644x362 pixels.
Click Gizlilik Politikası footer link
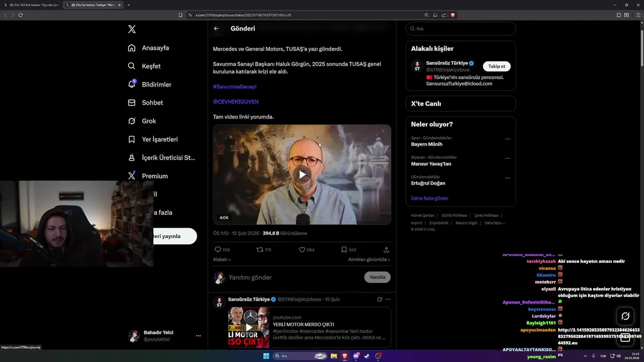454,215
